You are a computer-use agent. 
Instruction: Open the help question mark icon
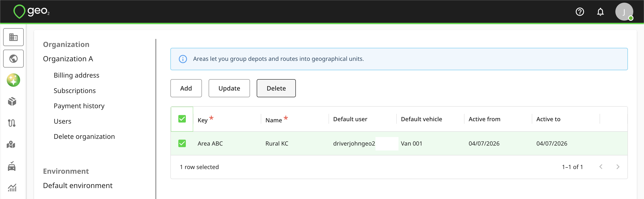(580, 12)
